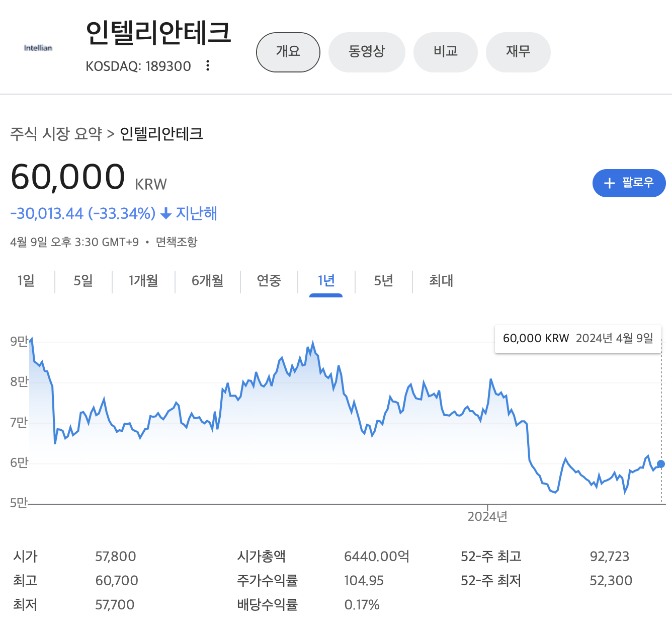
Task: Click the 5만 y-axis label
Action: click(19, 503)
